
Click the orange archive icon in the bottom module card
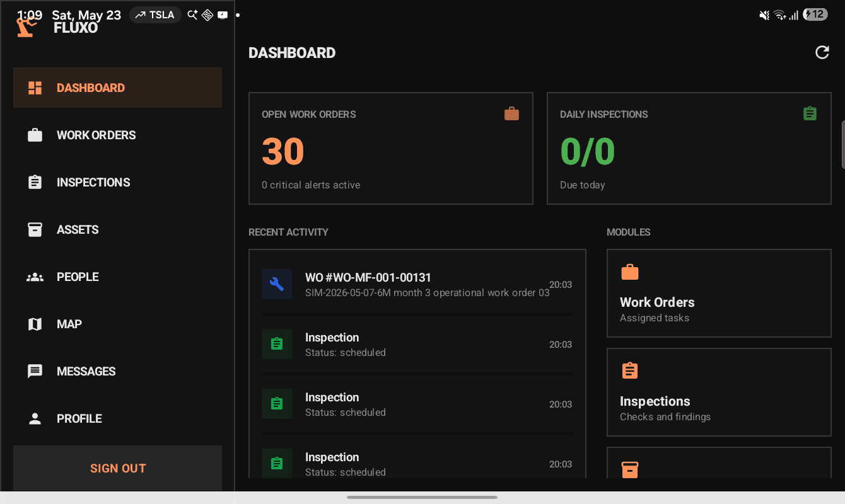tap(630, 469)
